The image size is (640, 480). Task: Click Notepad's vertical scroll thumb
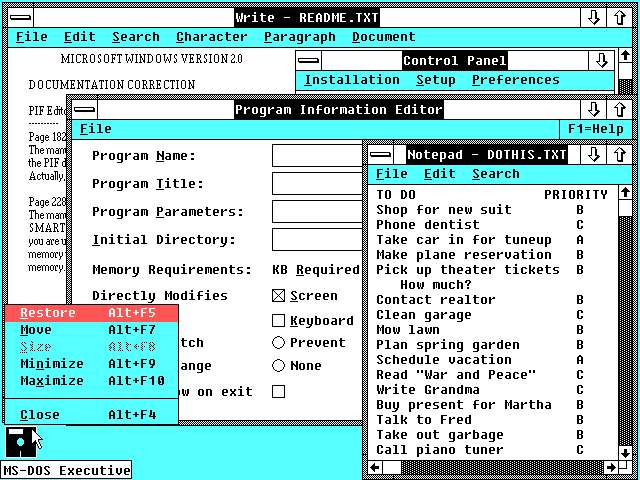point(625,208)
